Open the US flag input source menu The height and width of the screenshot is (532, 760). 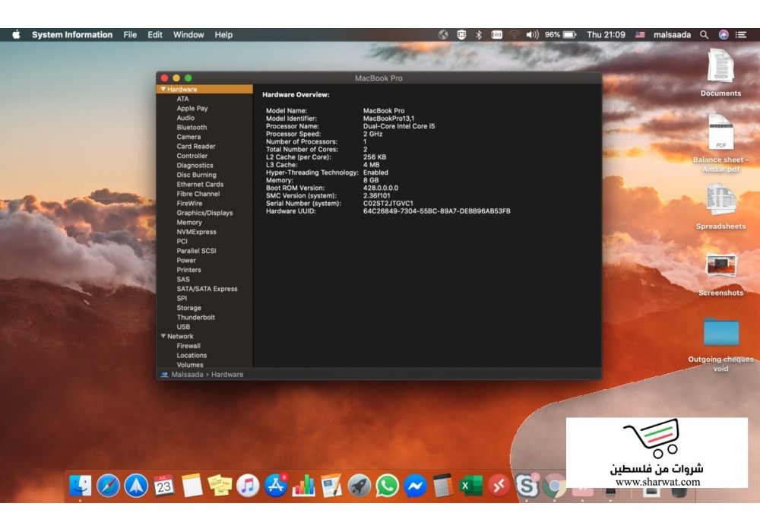coord(640,35)
